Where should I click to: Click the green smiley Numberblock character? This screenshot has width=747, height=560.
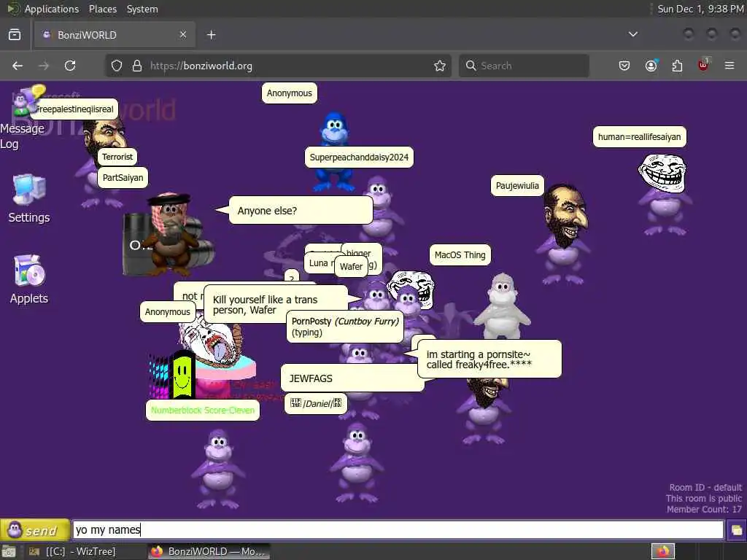182,374
